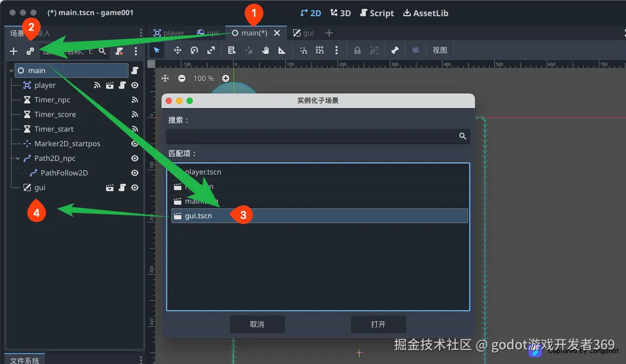This screenshot has height=364, width=626.
Task: Select the Scale Mode tool
Action: pyautogui.click(x=211, y=50)
